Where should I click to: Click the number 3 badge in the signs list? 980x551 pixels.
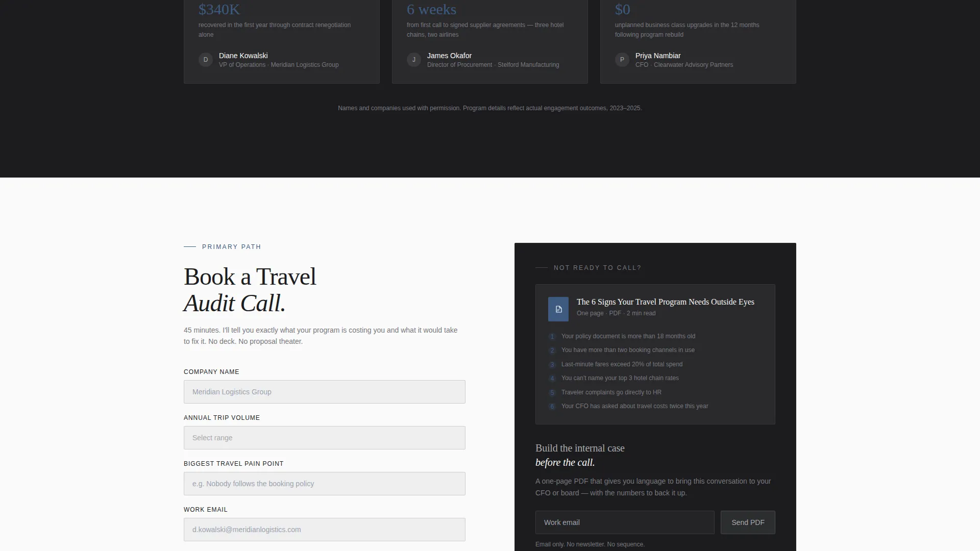coord(552,365)
